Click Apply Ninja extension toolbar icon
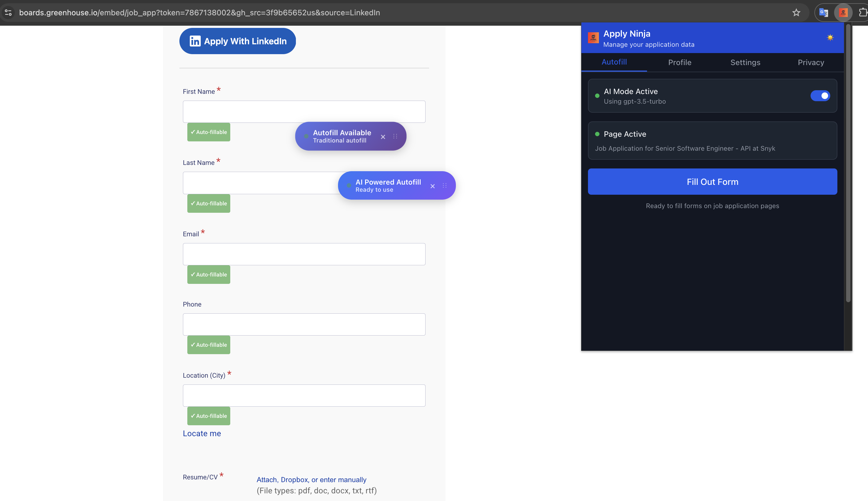The width and height of the screenshot is (868, 501). coord(843,13)
